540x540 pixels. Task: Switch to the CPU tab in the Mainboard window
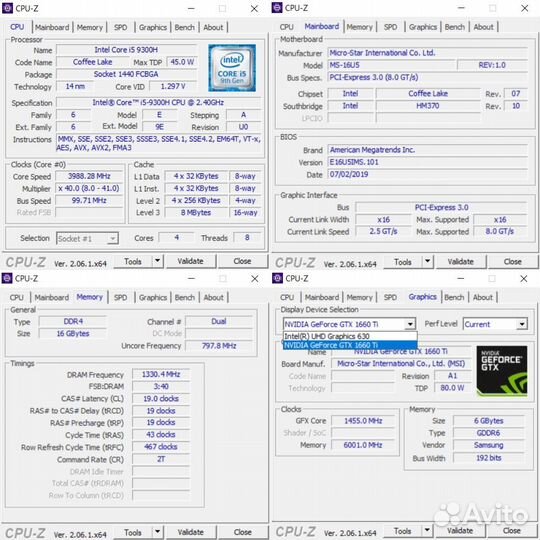(287, 27)
